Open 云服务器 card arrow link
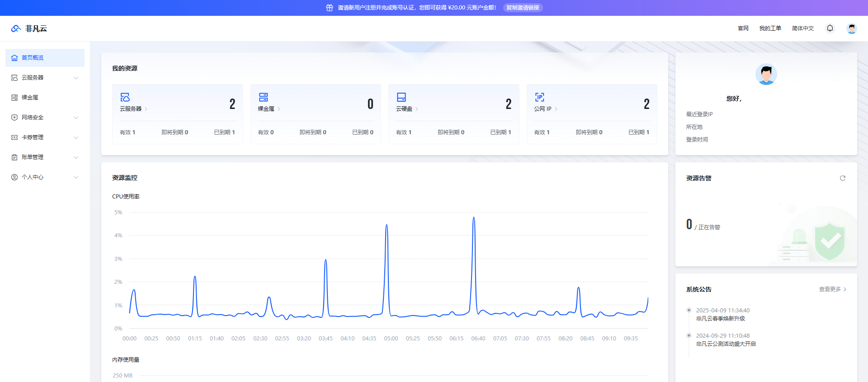 [146, 109]
